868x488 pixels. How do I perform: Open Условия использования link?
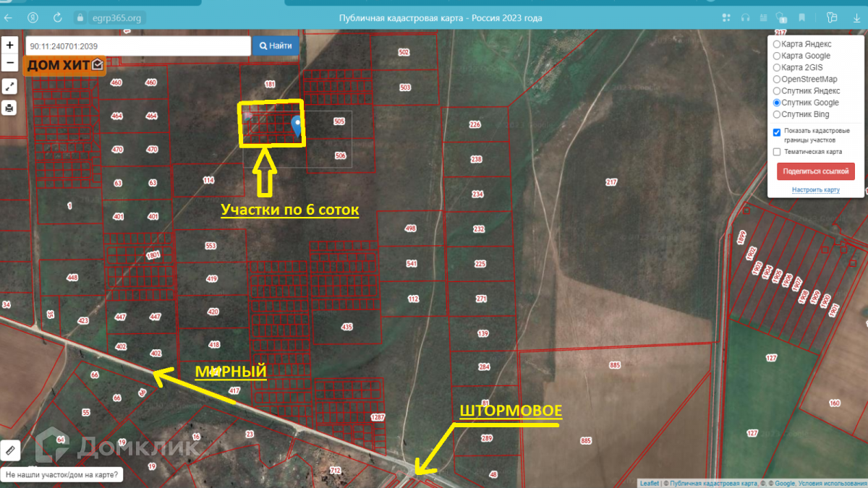click(833, 483)
